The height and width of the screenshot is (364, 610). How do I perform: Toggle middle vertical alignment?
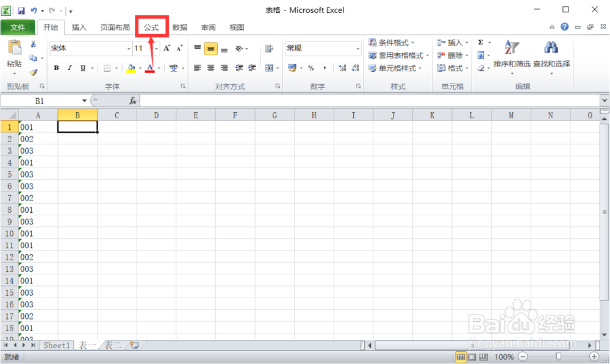click(x=210, y=49)
